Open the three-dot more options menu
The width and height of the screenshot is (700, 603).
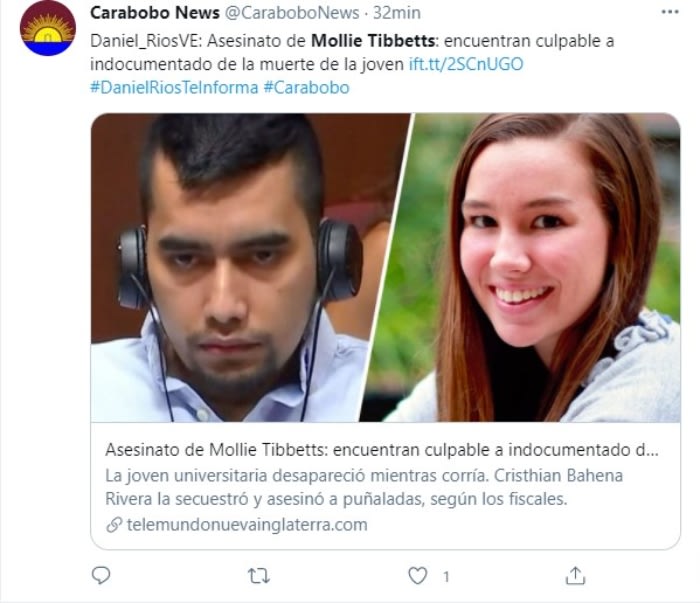click(x=670, y=12)
